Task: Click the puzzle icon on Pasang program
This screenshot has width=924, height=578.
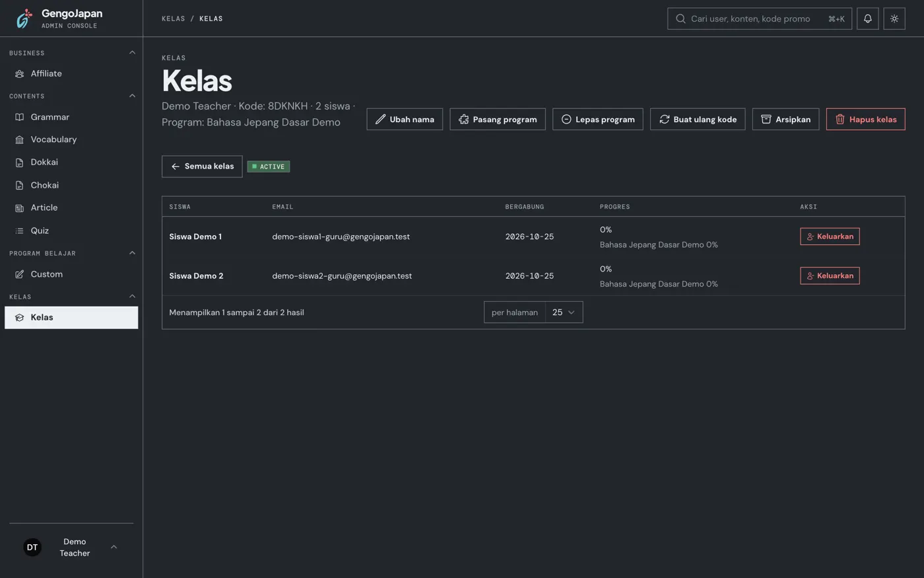Action: pyautogui.click(x=463, y=120)
